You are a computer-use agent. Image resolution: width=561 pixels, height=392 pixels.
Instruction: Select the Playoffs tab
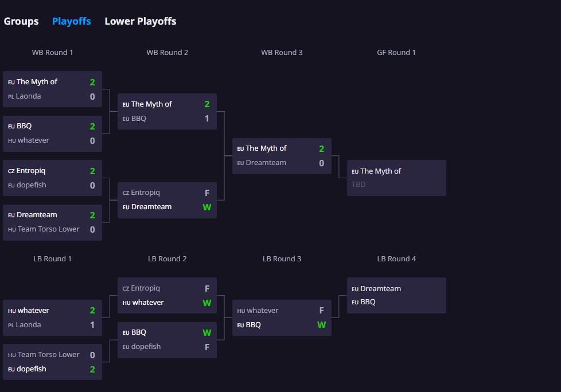[71, 21]
